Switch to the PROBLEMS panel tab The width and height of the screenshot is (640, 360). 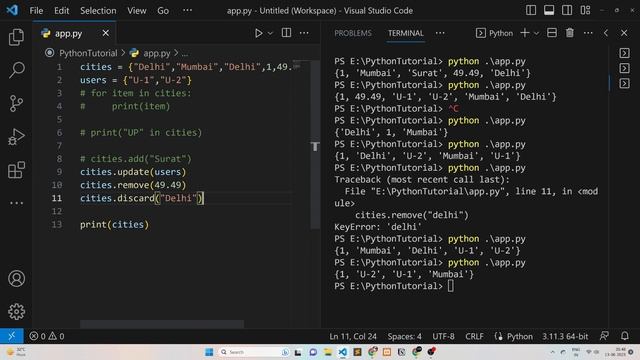coord(353,33)
